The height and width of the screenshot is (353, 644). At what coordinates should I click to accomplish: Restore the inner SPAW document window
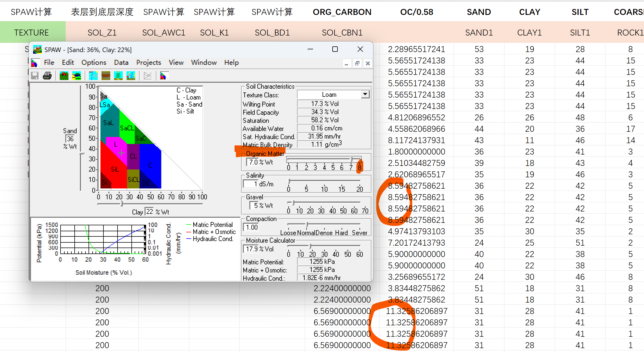(x=357, y=63)
